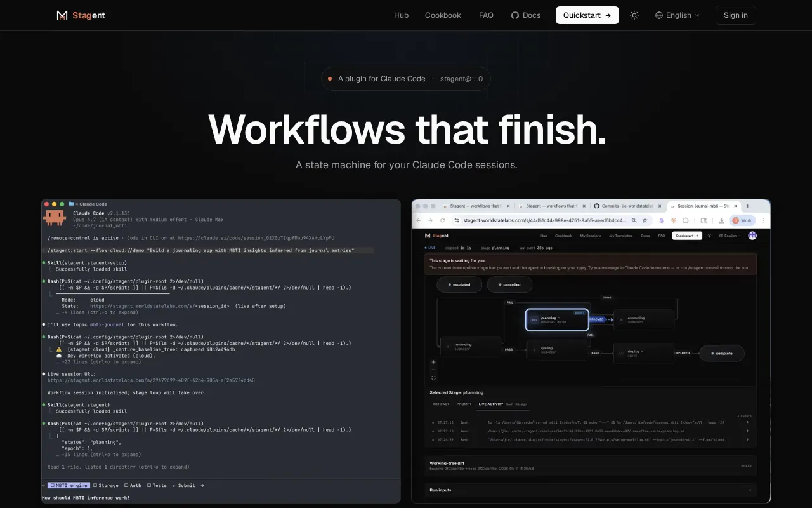
Task: Open FAQ in the top navbar
Action: click(x=486, y=15)
